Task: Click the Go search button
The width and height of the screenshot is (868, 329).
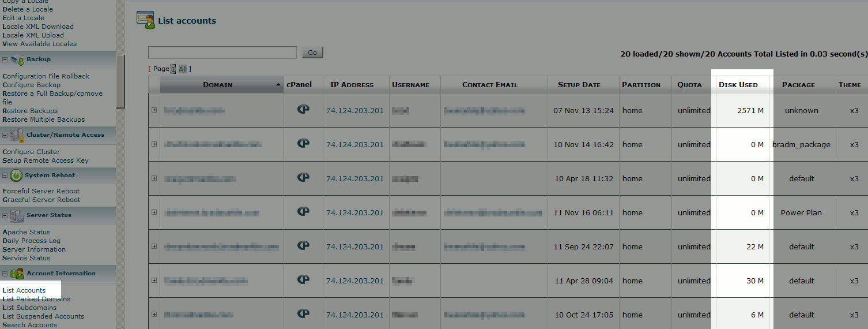Action: pyautogui.click(x=312, y=53)
